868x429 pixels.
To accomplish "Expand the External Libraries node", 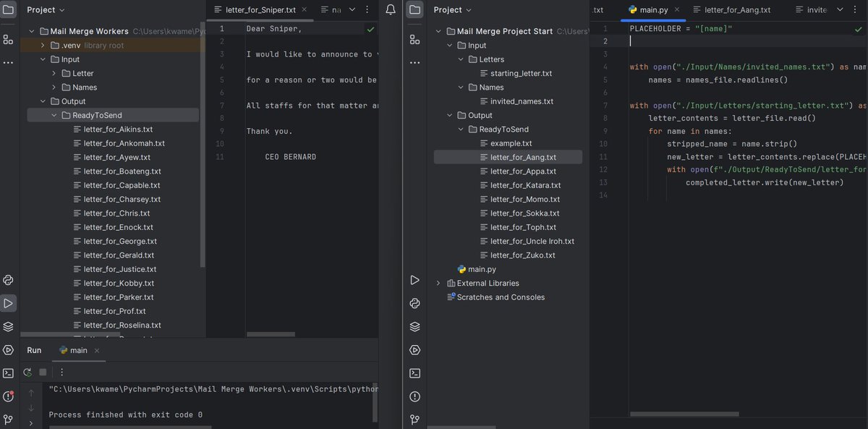I will point(438,283).
